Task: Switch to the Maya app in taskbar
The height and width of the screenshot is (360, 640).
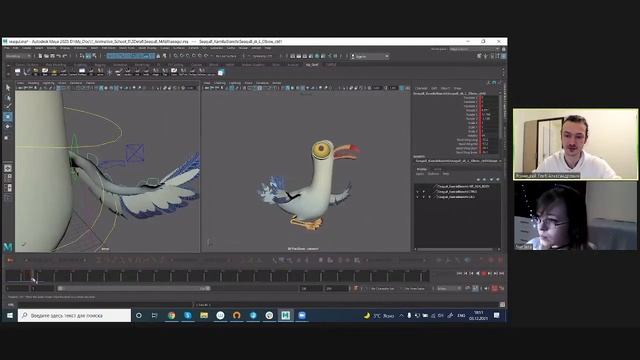Action: pos(285,316)
